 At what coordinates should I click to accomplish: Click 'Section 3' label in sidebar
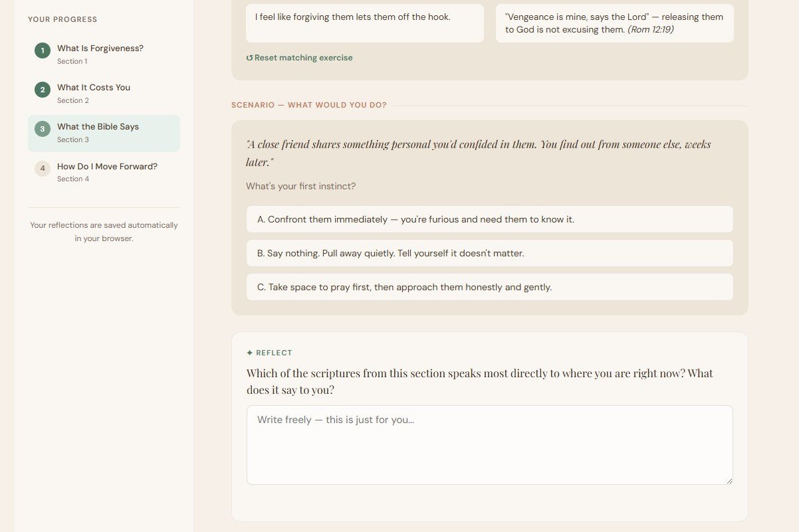(73, 139)
